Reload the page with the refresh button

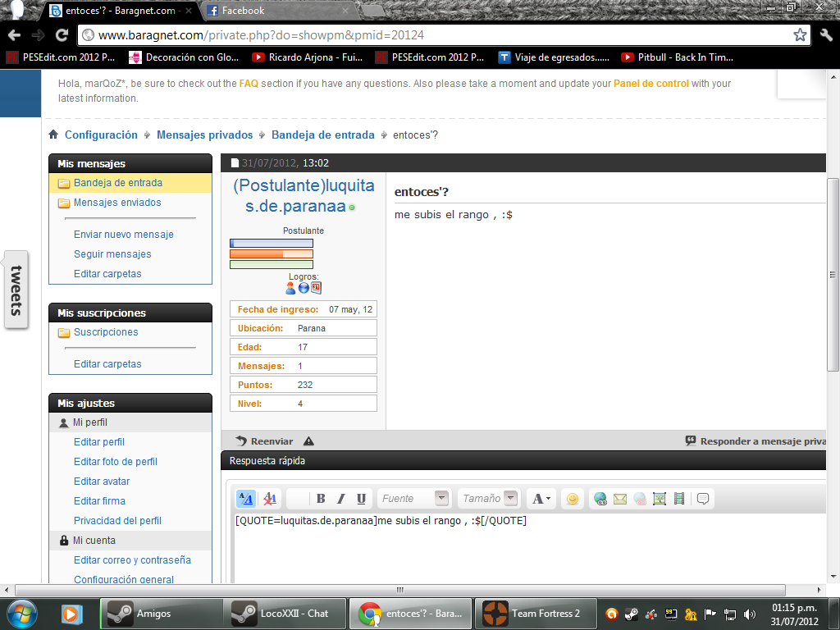62,34
